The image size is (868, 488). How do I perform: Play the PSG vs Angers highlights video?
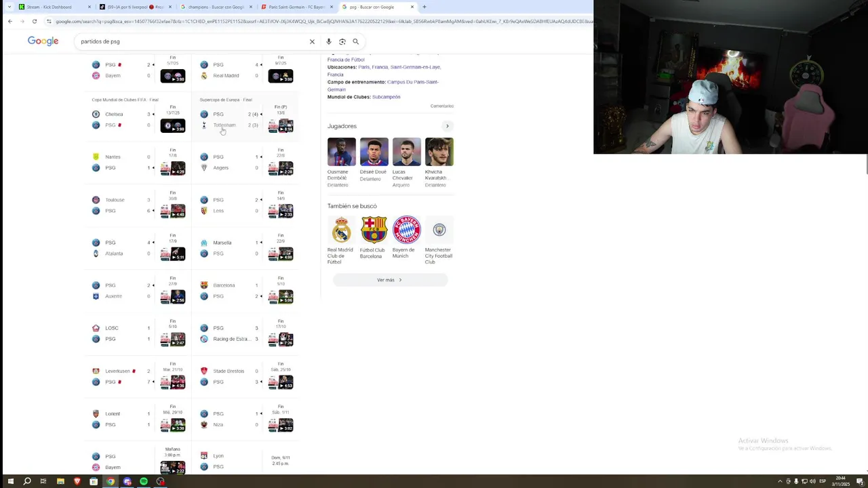point(281,169)
